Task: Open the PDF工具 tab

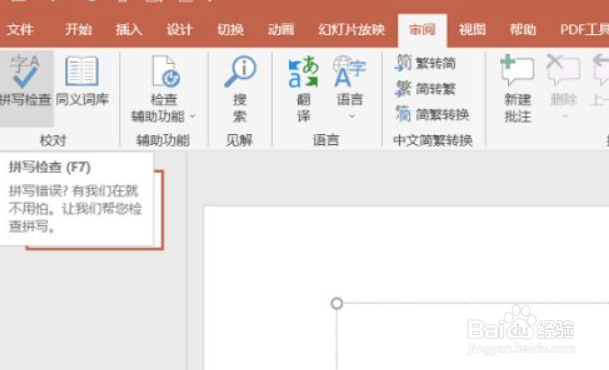Action: click(x=584, y=30)
